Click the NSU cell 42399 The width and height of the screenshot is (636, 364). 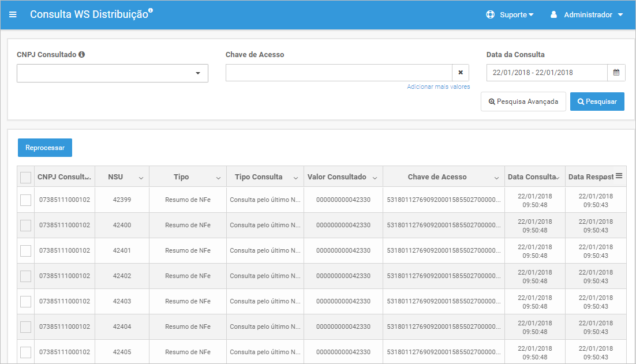(x=122, y=200)
